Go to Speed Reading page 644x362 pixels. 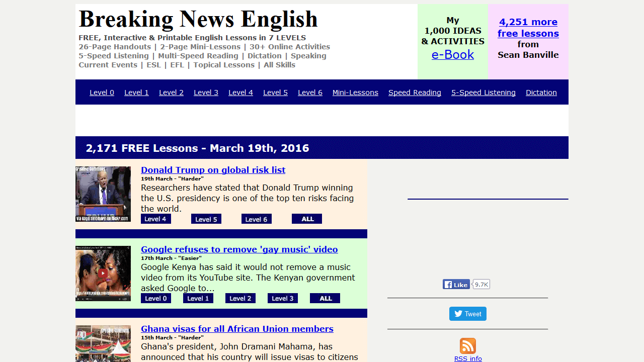click(415, 93)
